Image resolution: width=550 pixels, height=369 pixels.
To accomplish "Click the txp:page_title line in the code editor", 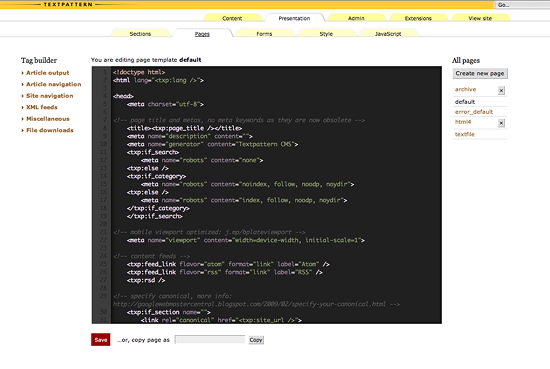I will tap(184, 128).
